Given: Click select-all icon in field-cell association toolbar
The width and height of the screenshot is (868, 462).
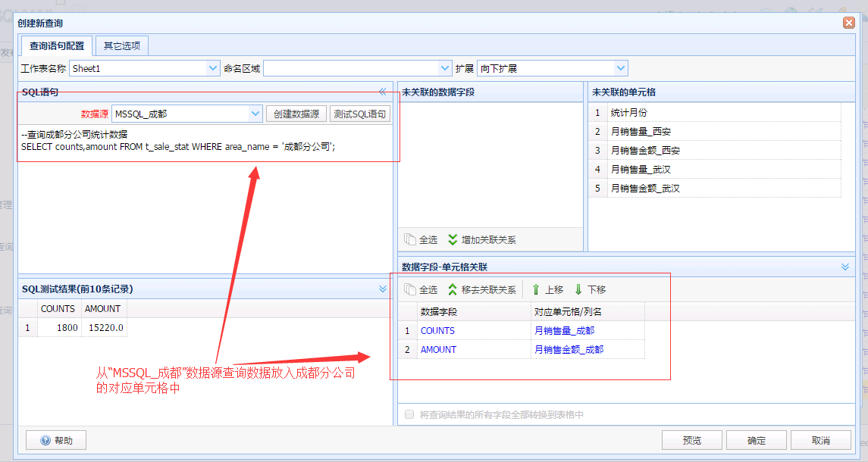Looking at the screenshot, I should click(409, 289).
